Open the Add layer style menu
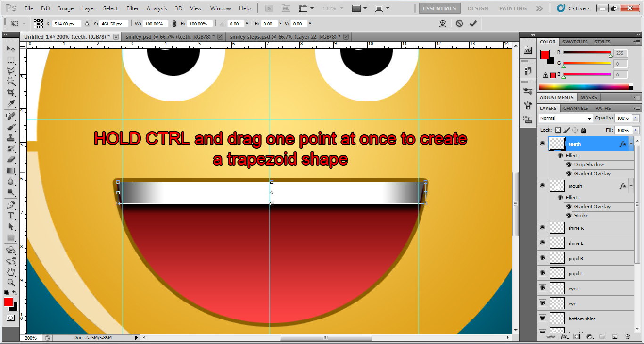The width and height of the screenshot is (644, 344). [564, 336]
